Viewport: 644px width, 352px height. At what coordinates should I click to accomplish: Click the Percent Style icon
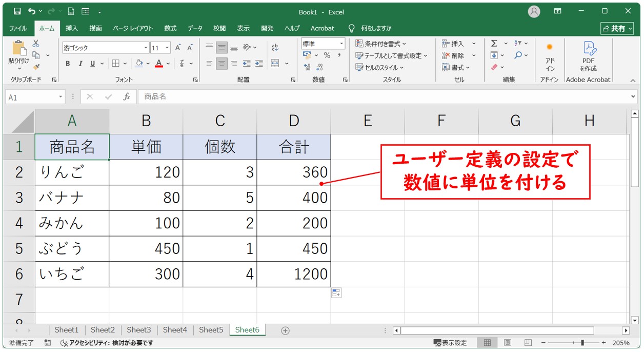[x=327, y=55]
